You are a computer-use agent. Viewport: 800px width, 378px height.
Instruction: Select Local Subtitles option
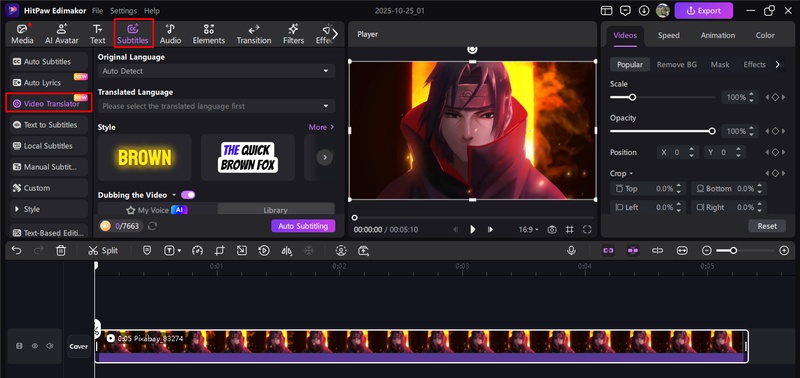click(48, 146)
